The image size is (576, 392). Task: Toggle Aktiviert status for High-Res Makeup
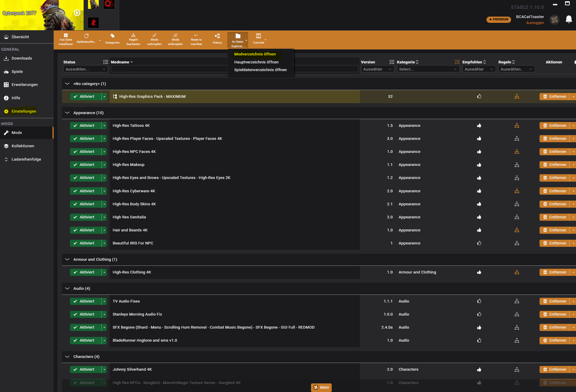click(85, 165)
